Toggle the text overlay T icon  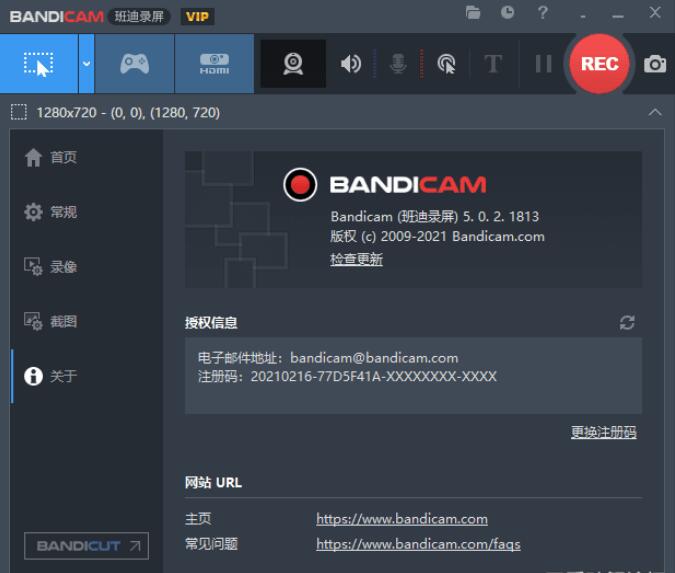coord(493,64)
